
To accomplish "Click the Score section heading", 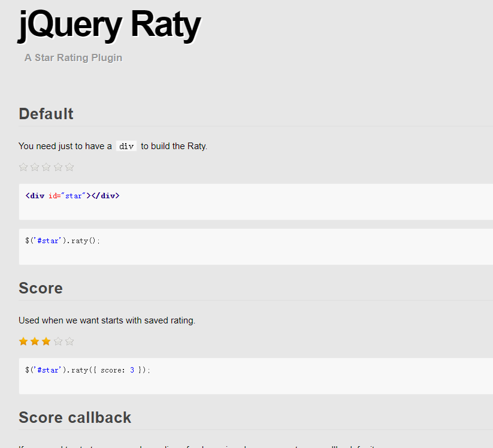I will [41, 288].
